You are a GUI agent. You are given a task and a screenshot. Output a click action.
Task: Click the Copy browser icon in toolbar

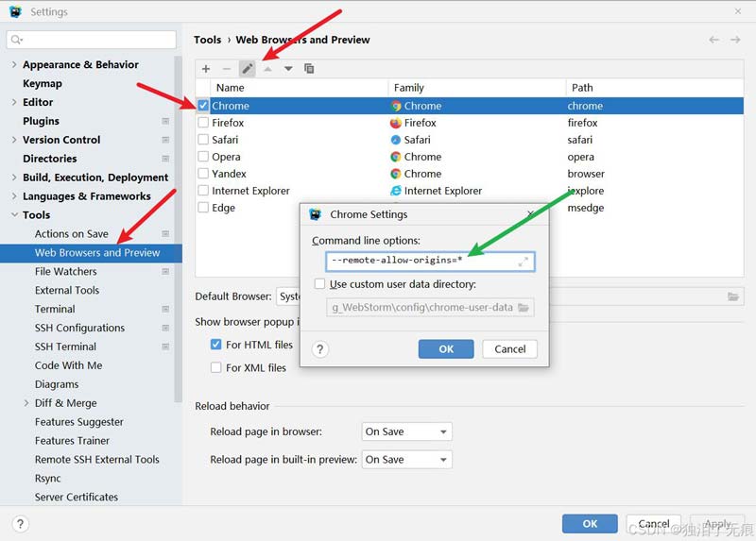click(x=309, y=69)
